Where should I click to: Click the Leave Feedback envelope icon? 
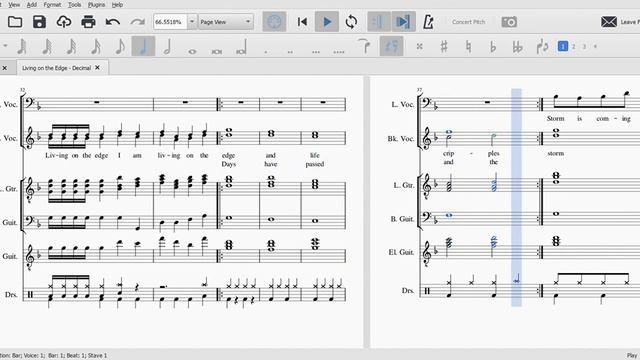609,22
